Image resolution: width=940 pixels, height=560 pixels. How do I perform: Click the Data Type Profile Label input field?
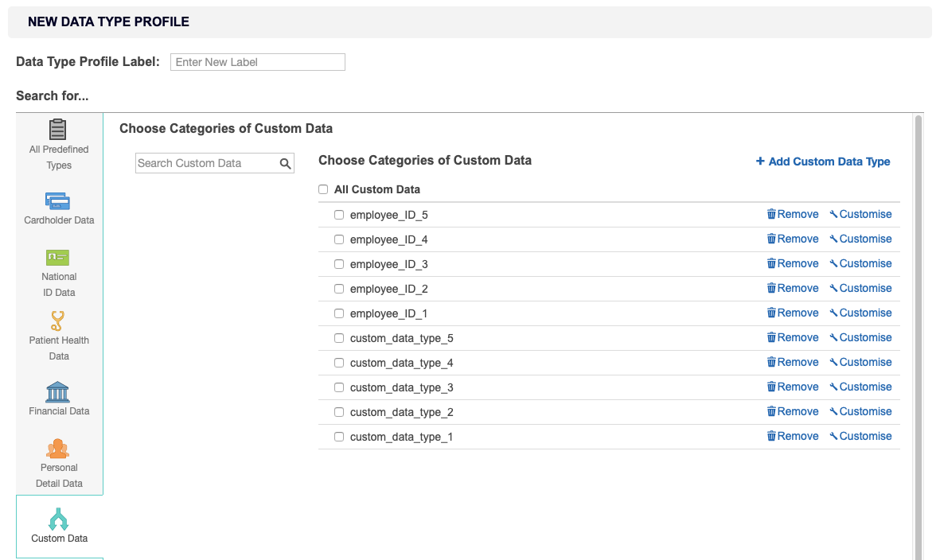coord(257,61)
